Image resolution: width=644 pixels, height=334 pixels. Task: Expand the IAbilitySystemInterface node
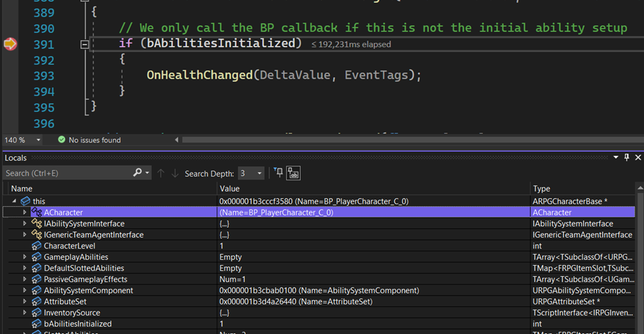pyautogui.click(x=25, y=223)
